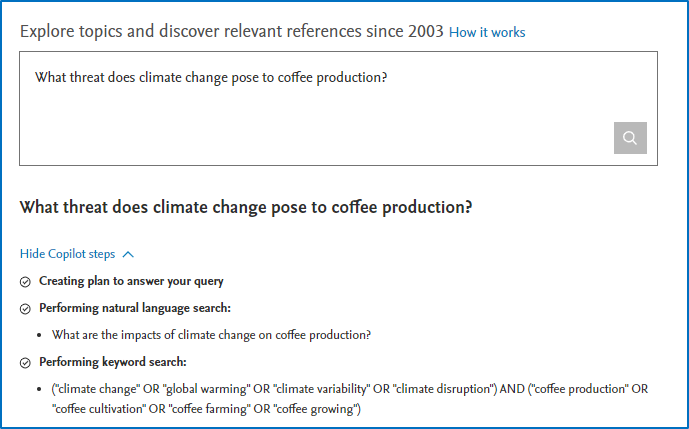Screen dimensions: 689x429
Task: Click the Hide Copilot steps link
Action: click(x=67, y=254)
